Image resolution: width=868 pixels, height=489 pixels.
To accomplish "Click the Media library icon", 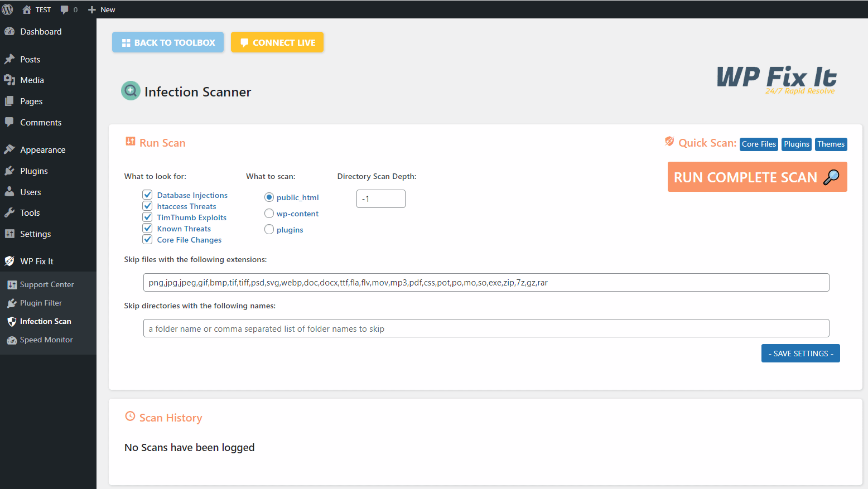I will pos(9,80).
